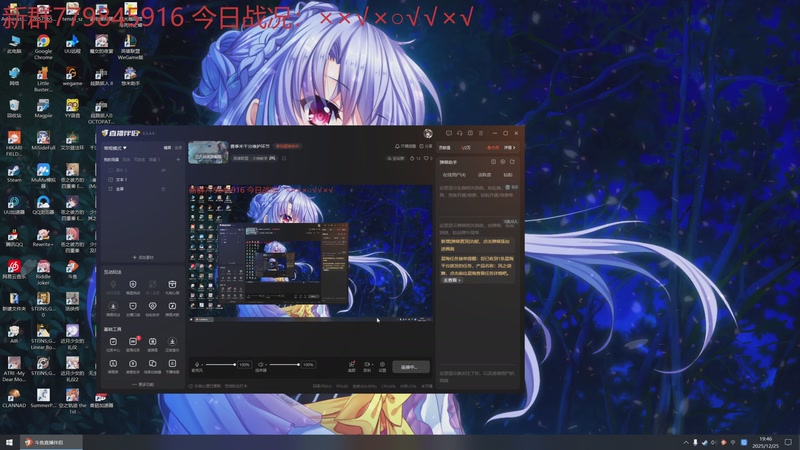Click the 添加素材 add source button
This screenshot has height=450, width=800.
tap(143, 257)
